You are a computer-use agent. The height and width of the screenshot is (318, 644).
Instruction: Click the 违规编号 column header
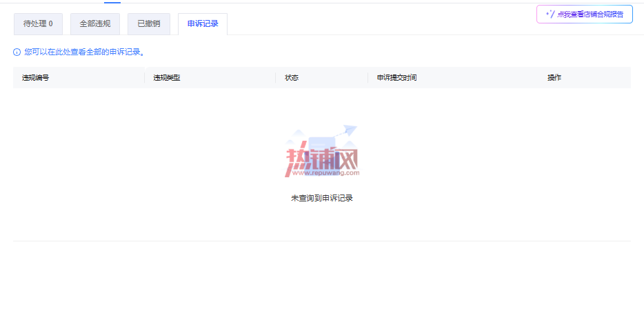[36, 78]
